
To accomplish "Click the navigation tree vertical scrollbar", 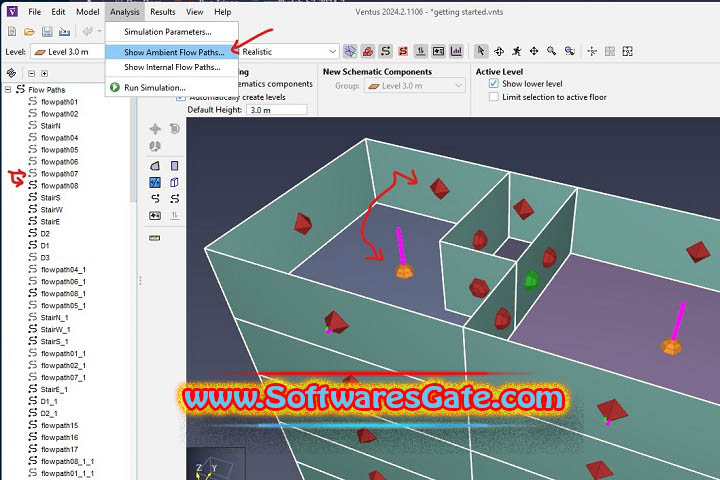I will point(133,147).
